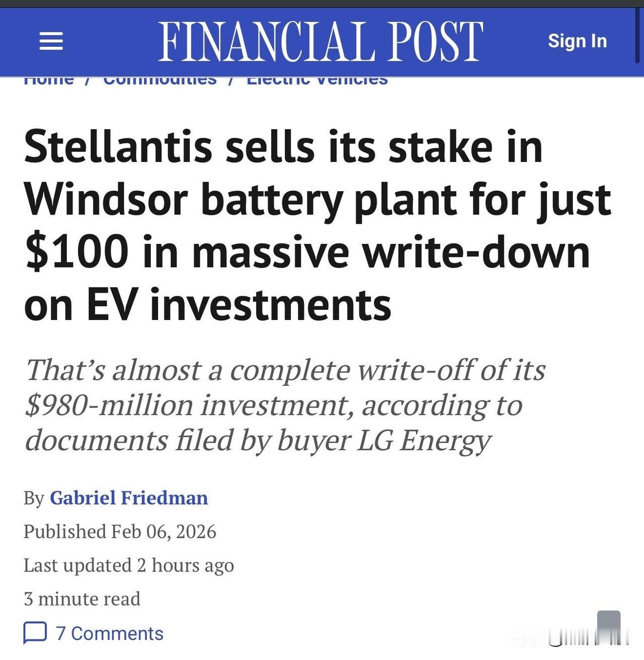Tap the gray floating button at bottom right
Image resolution: width=644 pixels, height=660 pixels.
point(608,624)
